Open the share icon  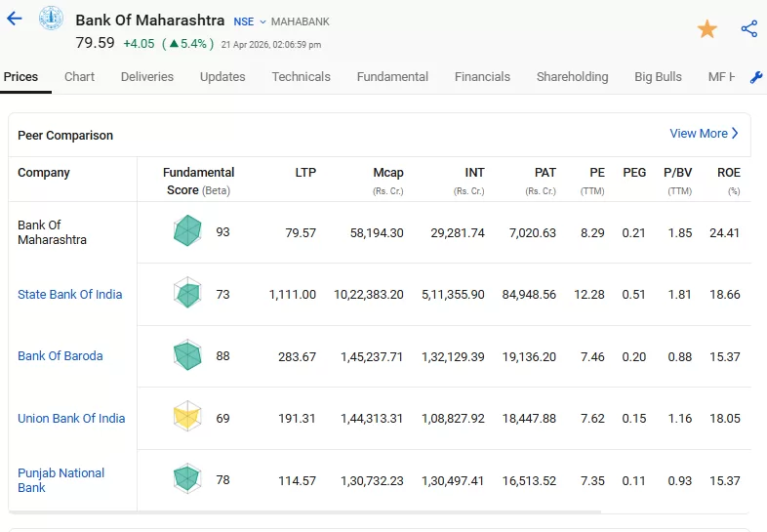tap(748, 29)
